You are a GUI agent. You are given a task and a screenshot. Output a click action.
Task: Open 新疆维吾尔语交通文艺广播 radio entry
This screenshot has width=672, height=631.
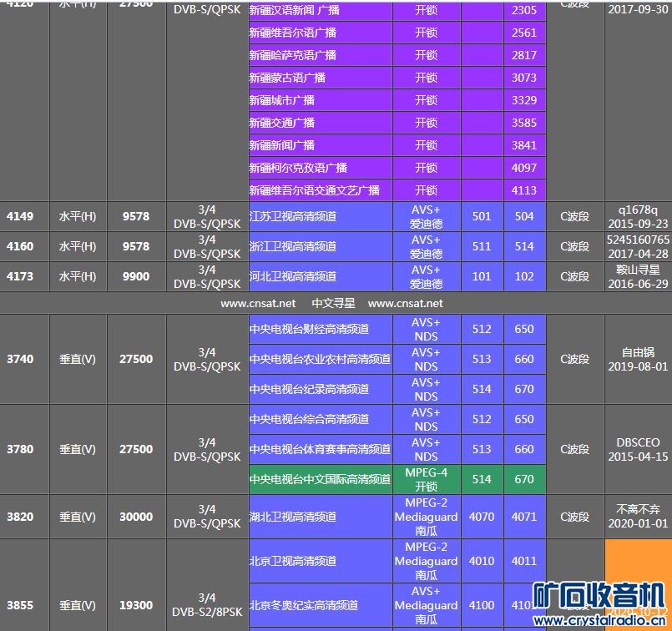point(314,190)
